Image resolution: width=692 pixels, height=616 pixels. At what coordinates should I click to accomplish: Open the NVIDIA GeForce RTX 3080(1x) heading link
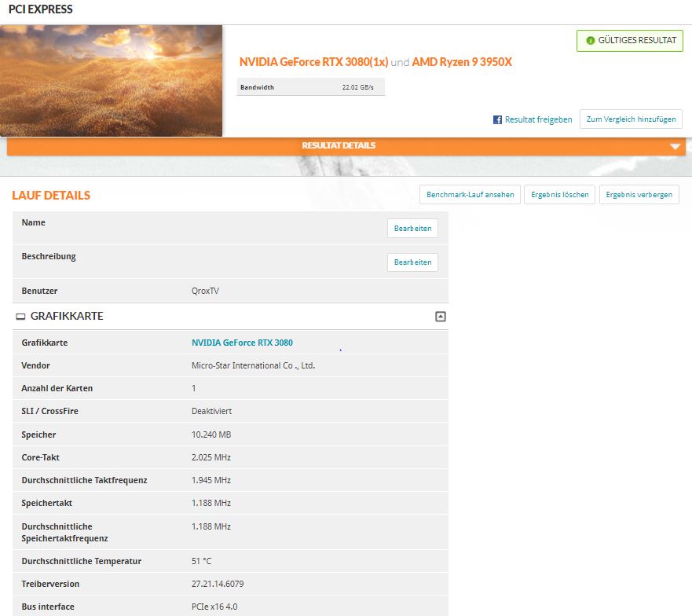tap(313, 62)
